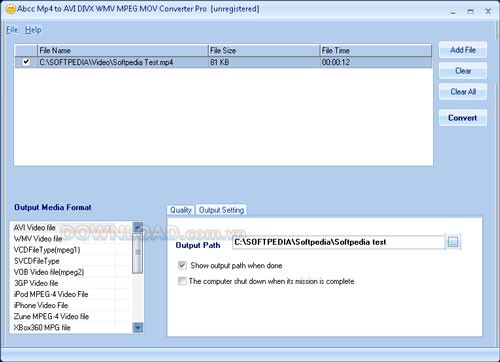Switch to the Quality tab
Image resolution: width=500 pixels, height=362 pixels.
coord(181,210)
